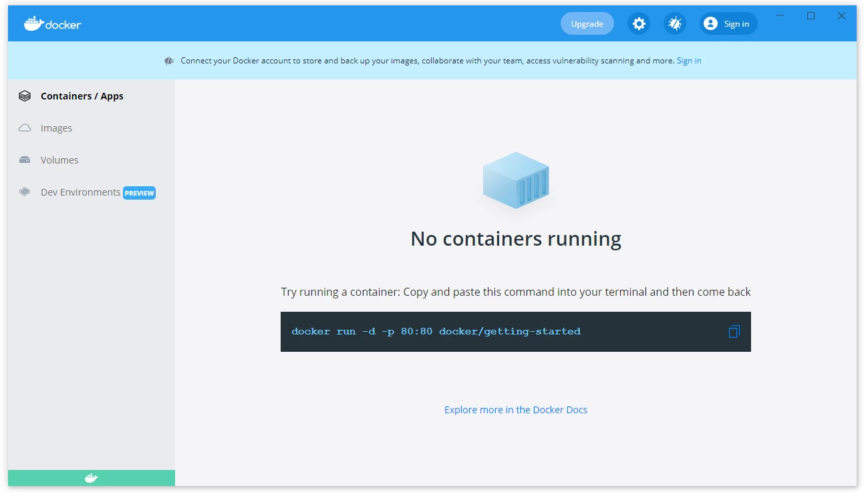Follow the Sign in link in the banner
Viewport: 868px width, 496px height.
coord(688,61)
